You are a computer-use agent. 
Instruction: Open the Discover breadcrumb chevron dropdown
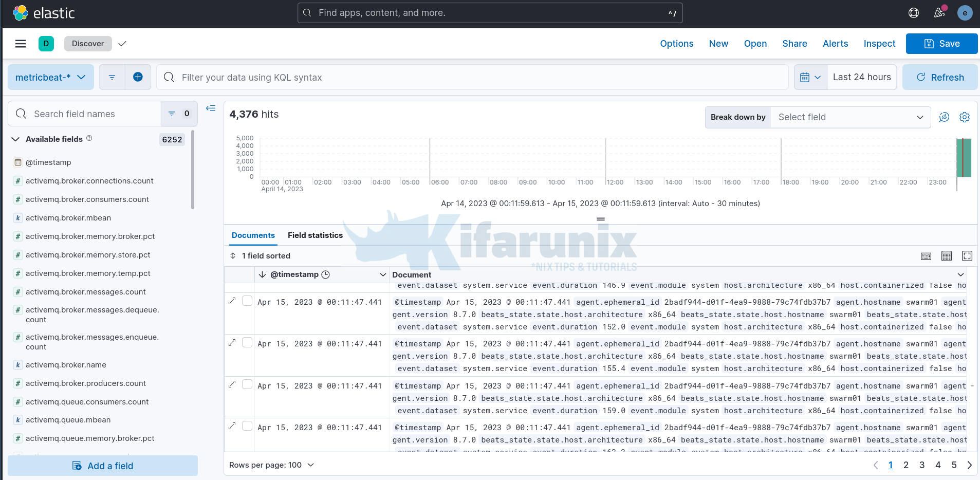(122, 44)
